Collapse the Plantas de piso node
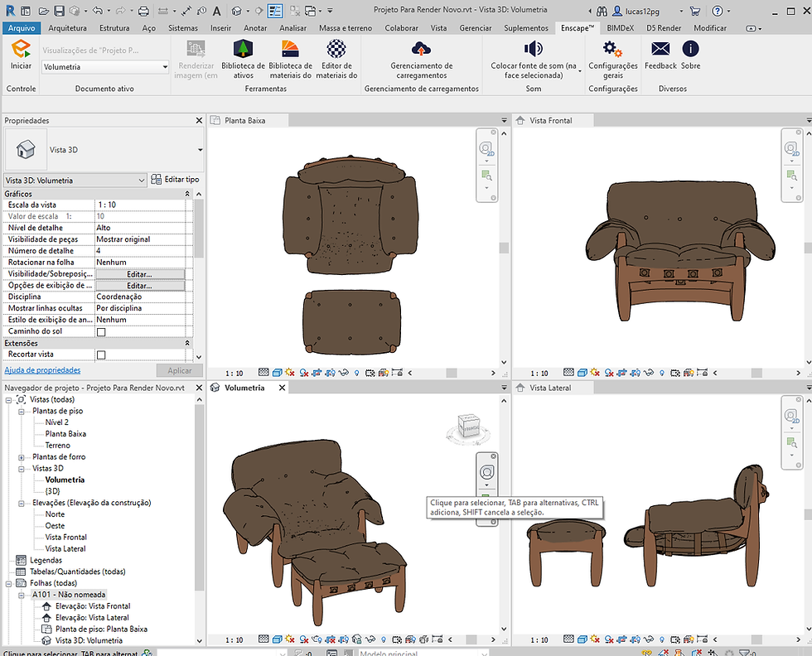812x656 pixels. [22, 412]
